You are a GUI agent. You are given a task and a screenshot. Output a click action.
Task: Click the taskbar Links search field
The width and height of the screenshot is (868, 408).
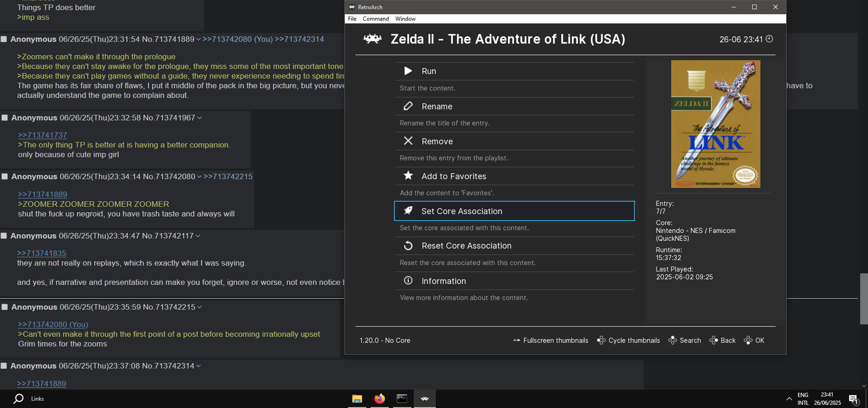pyautogui.click(x=37, y=399)
